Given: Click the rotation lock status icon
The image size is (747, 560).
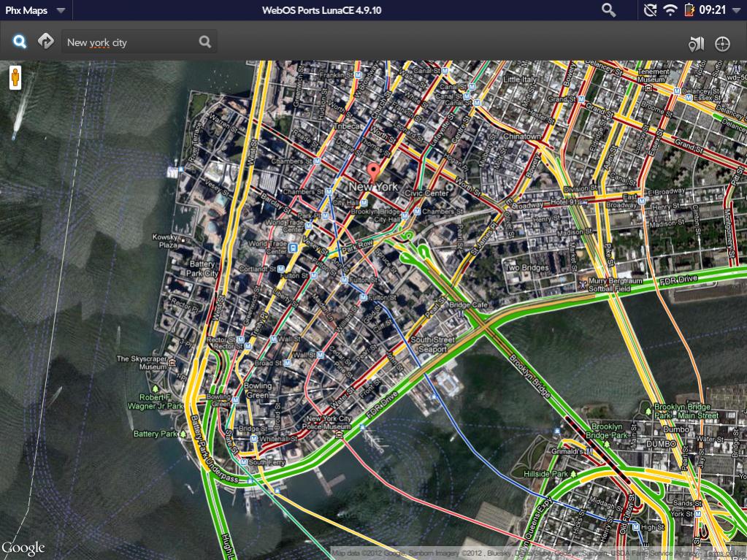Looking at the screenshot, I should (x=650, y=10).
